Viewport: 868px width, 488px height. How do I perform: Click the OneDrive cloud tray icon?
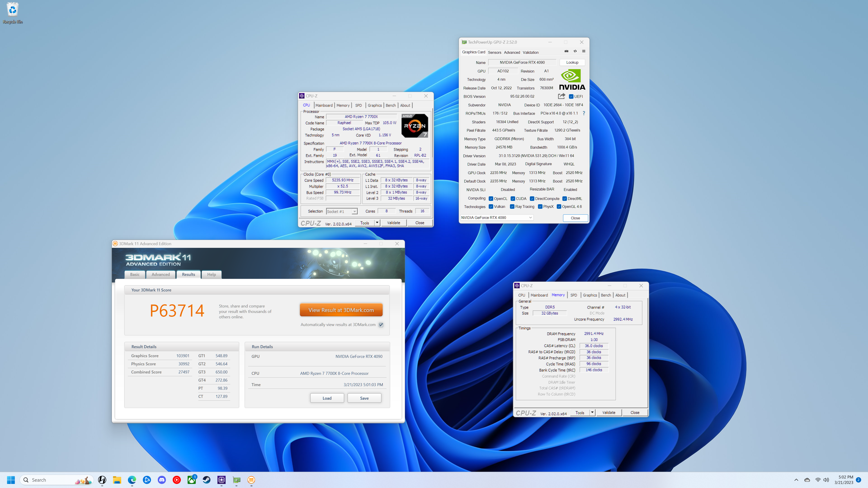pyautogui.click(x=807, y=480)
